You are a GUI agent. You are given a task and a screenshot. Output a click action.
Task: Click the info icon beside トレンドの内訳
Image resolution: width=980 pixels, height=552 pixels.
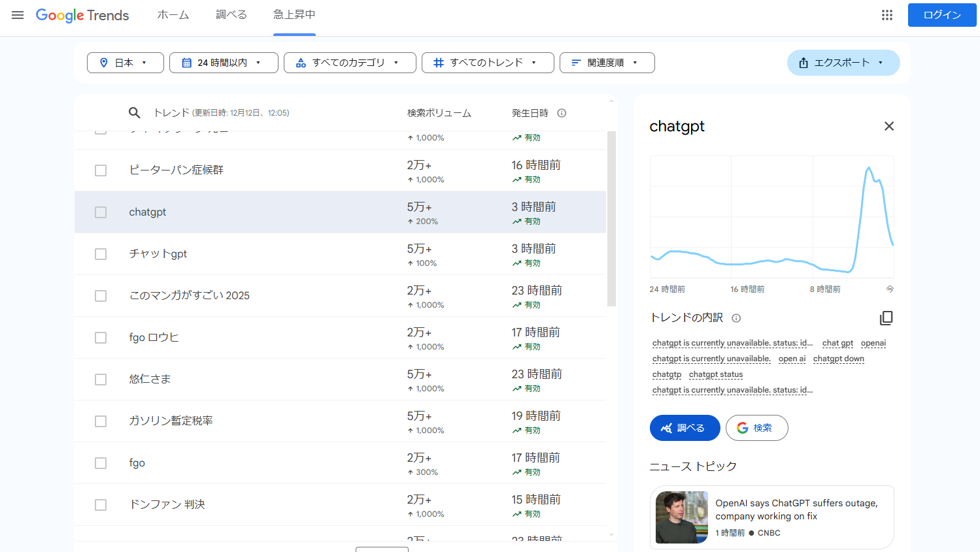(x=735, y=318)
